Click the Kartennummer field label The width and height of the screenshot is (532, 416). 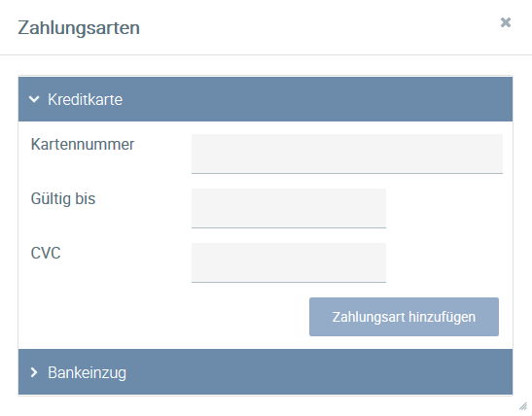(x=83, y=145)
